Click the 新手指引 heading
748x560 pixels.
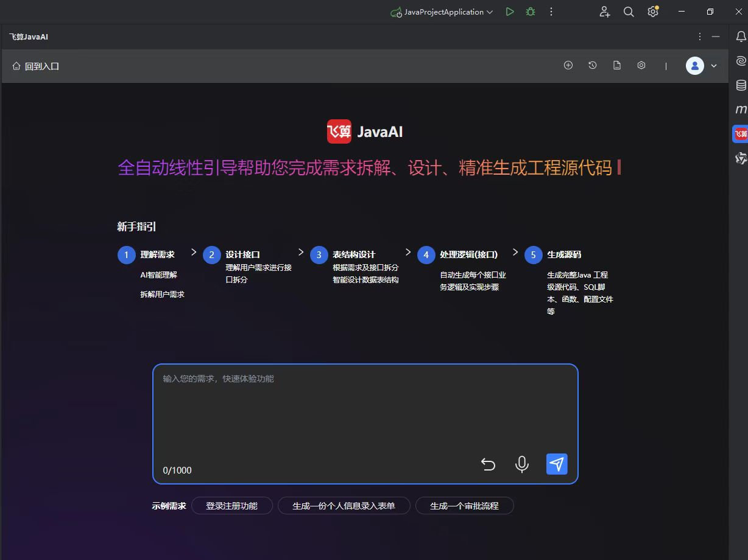point(137,226)
